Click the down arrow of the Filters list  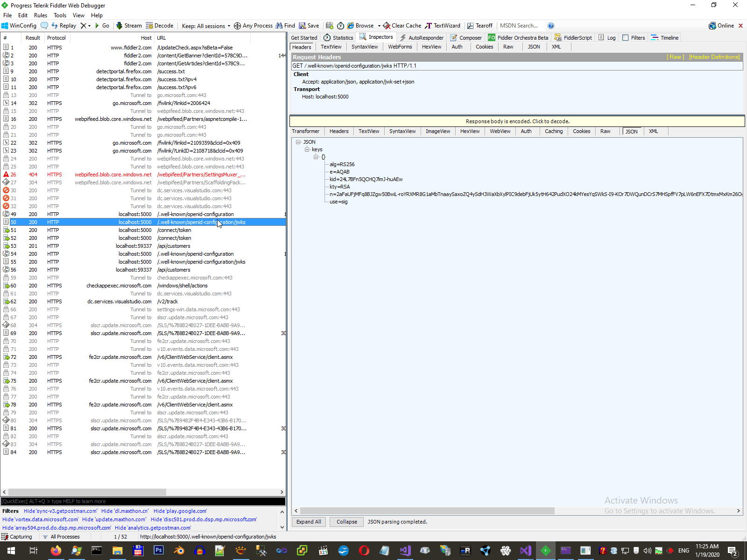coord(282,527)
